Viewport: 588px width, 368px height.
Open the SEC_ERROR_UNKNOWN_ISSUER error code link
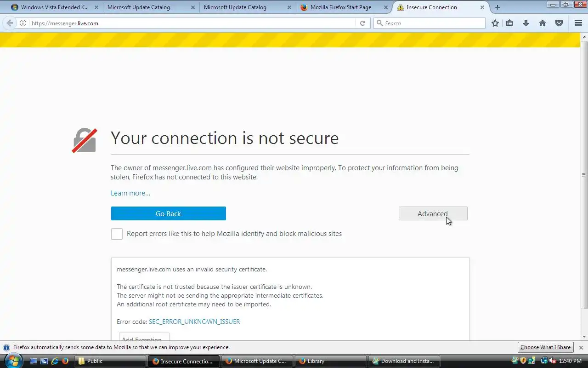pyautogui.click(x=194, y=322)
